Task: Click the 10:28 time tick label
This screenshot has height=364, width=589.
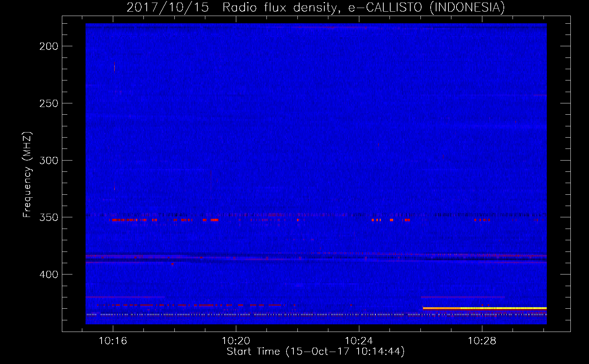Action: click(482, 341)
